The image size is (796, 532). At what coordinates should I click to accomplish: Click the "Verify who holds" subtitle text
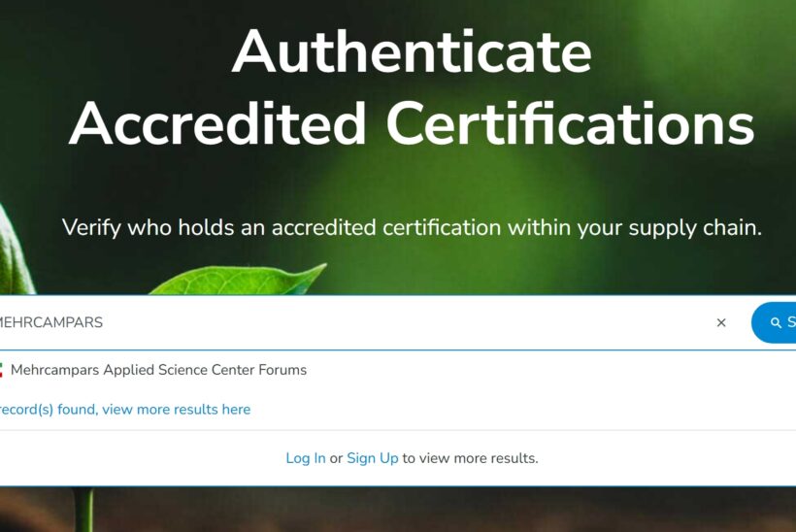pos(163,227)
